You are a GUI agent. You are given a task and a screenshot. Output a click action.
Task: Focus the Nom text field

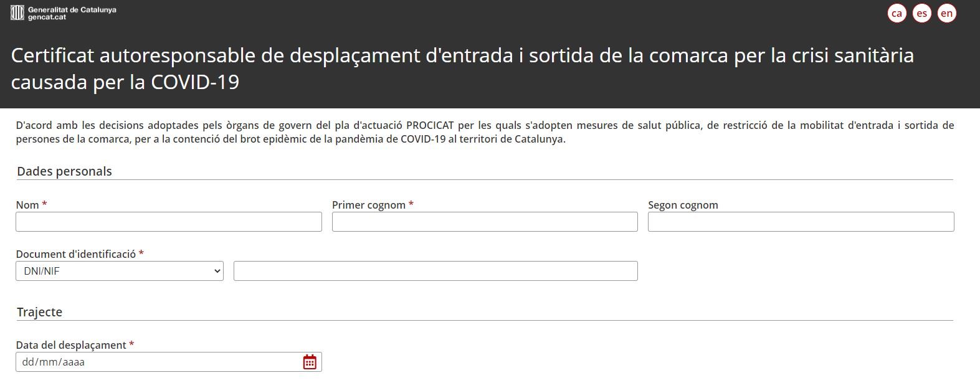click(x=169, y=222)
